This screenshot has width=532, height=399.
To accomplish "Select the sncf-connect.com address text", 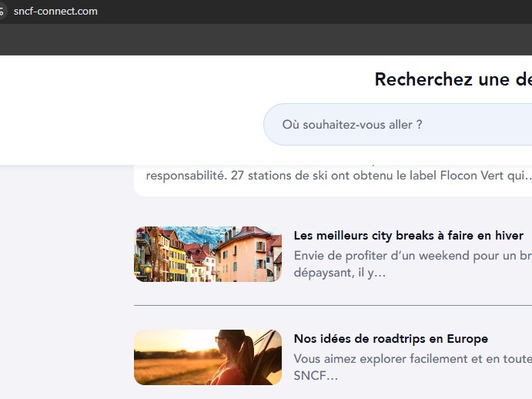I will click(55, 12).
